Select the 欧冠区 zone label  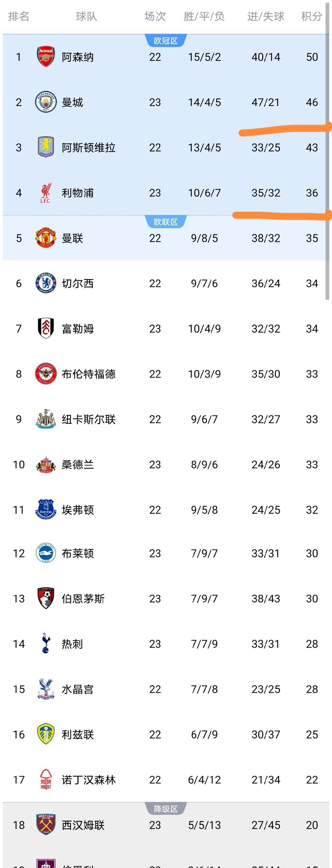(x=166, y=41)
